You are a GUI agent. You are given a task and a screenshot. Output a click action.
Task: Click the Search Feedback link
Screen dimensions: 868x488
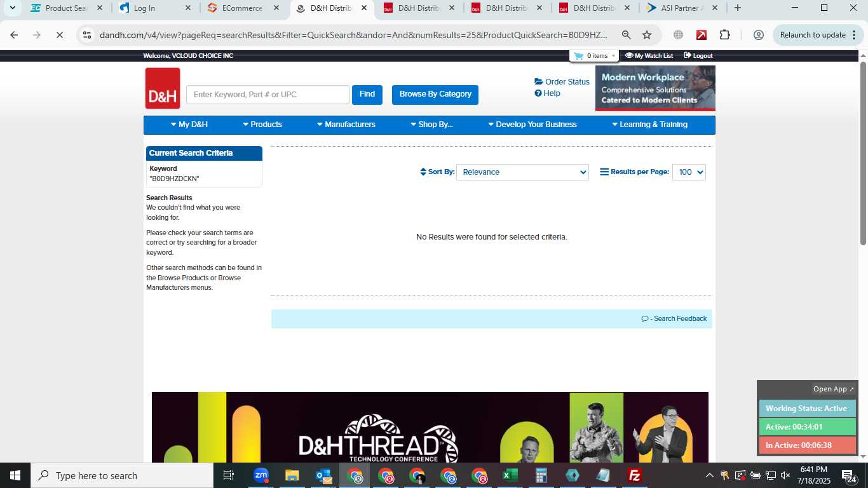point(674,319)
